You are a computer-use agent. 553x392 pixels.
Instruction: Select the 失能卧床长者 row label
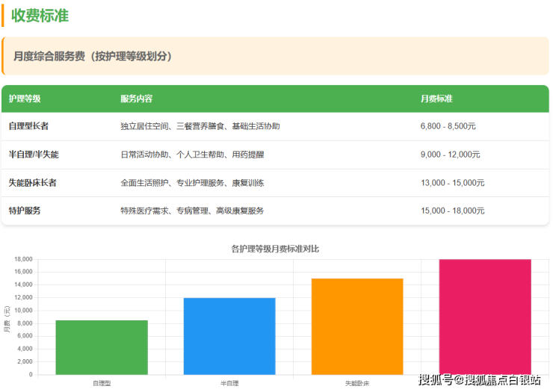[x=32, y=183]
